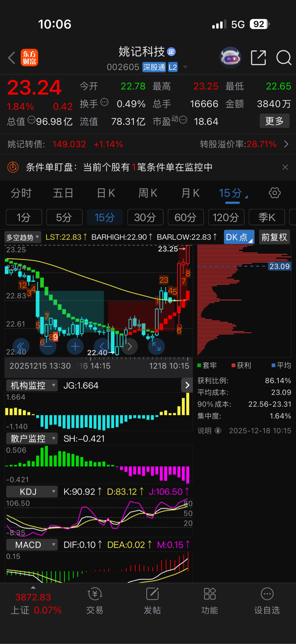Zoom out chart with minus icon
296x644 pixels.
coord(48,346)
